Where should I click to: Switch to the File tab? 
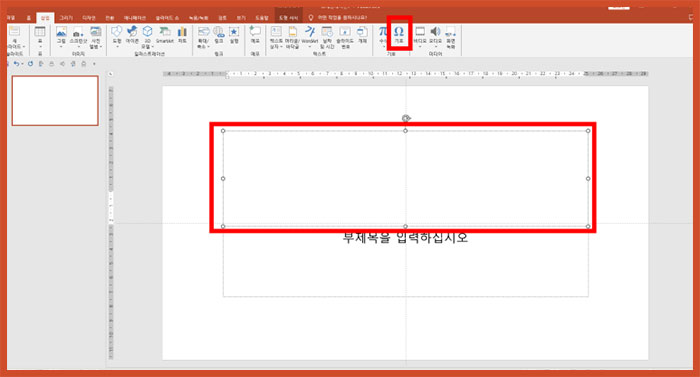11,18
